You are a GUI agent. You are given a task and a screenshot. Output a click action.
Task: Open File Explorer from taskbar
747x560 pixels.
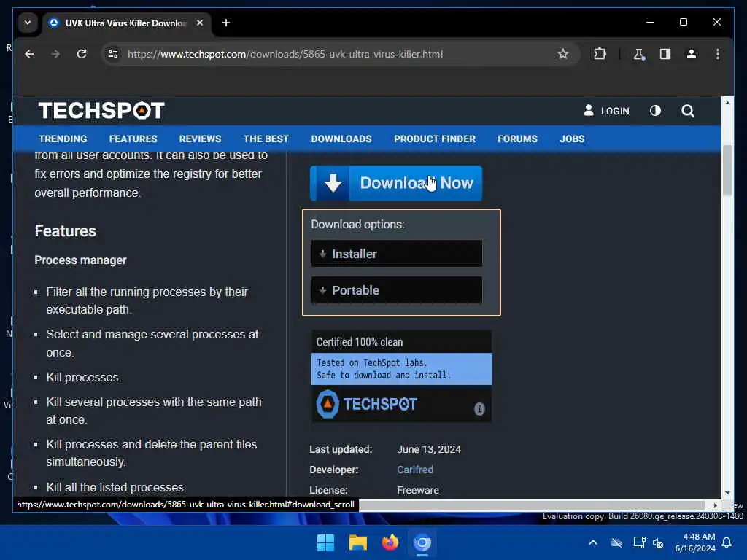357,542
